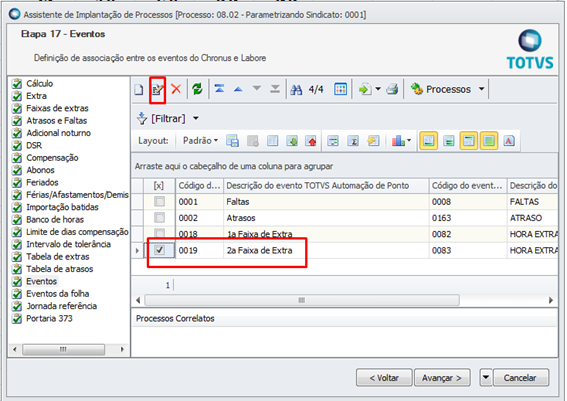This screenshot has width=567, height=401.
Task: Click the column chooser icon in Layout bar
Action: pos(272,141)
